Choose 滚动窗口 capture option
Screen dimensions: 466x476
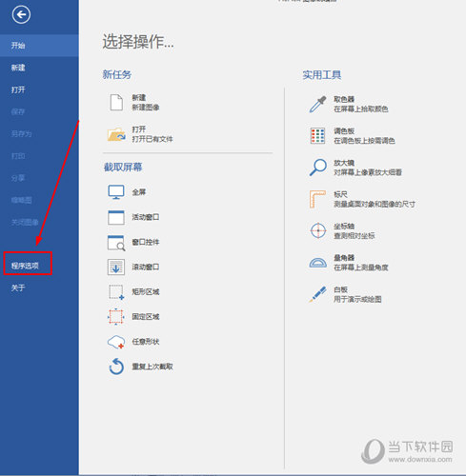146,268
